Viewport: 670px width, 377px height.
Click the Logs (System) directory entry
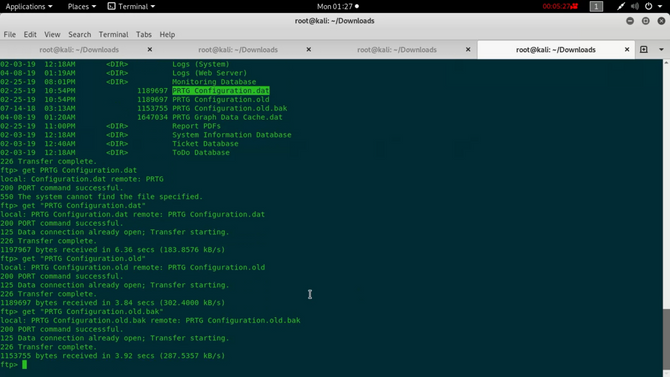[x=201, y=64]
